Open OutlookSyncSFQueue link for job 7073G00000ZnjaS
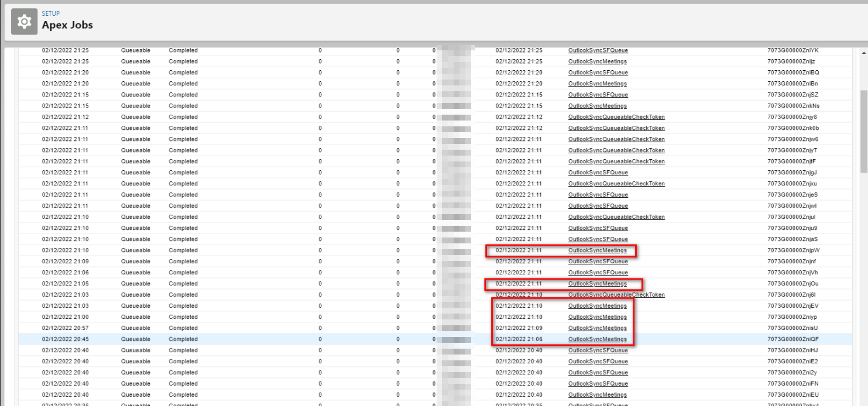This screenshot has width=868, height=406. pyautogui.click(x=598, y=239)
